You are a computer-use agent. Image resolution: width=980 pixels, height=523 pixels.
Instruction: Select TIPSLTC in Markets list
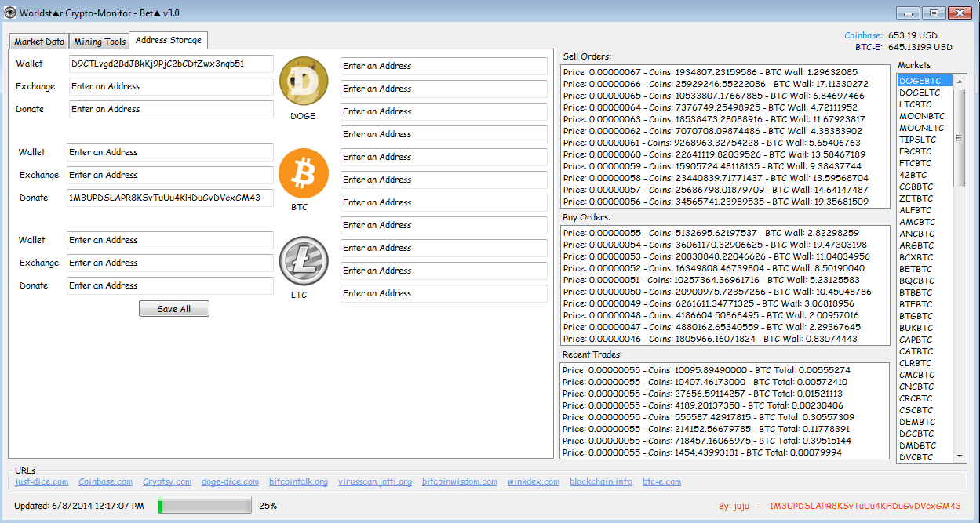[925, 140]
